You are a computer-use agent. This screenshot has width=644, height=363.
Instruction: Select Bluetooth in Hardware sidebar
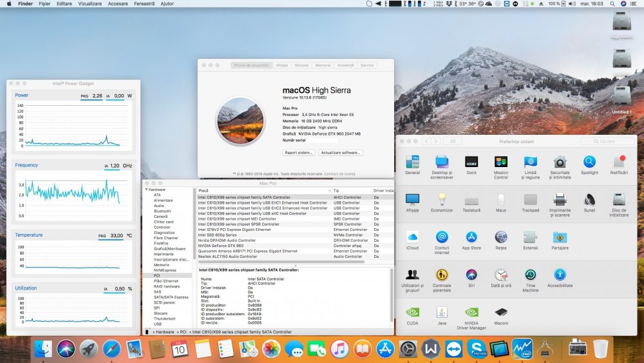pos(162,211)
